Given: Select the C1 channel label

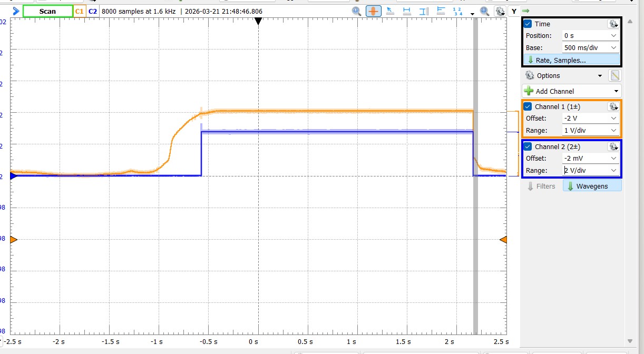Looking at the screenshot, I should point(80,11).
